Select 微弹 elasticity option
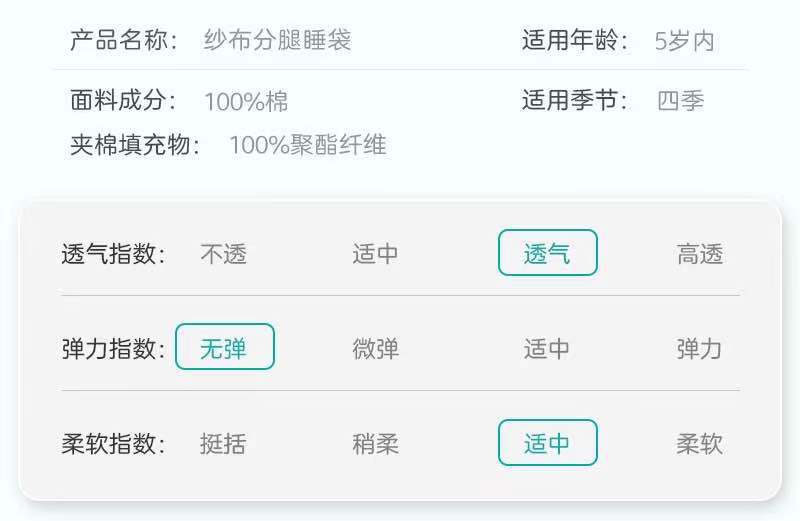 coord(375,349)
